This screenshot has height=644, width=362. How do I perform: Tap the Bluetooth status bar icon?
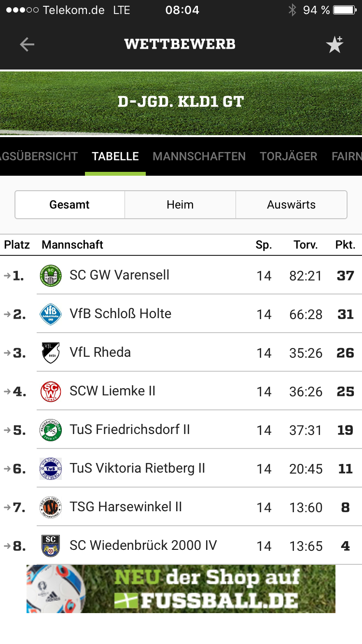[x=292, y=10]
